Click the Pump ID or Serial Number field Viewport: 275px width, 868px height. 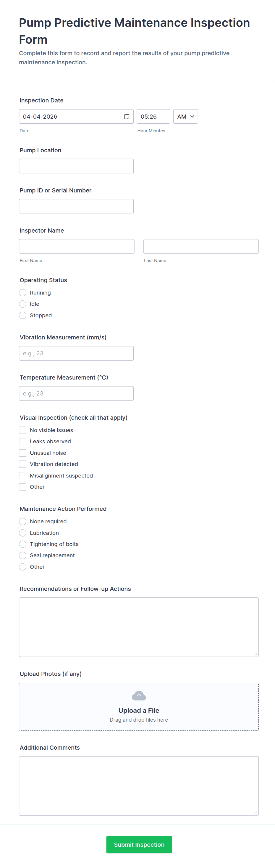(x=76, y=206)
